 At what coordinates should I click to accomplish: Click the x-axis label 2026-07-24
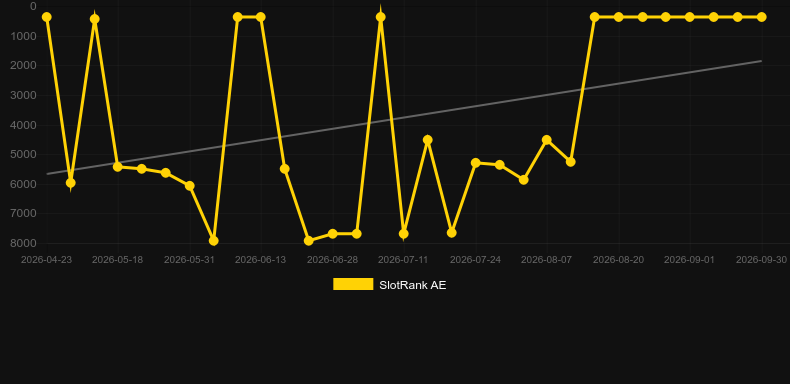(476, 260)
